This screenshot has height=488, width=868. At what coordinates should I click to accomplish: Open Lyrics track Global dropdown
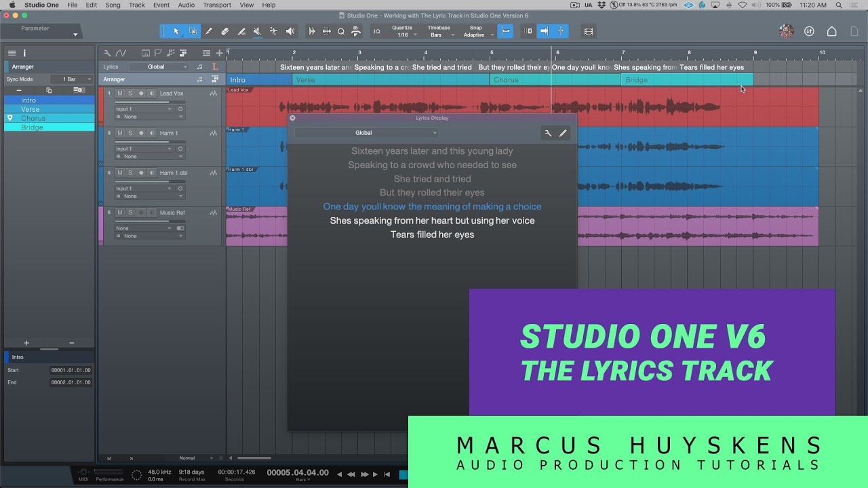coord(159,66)
